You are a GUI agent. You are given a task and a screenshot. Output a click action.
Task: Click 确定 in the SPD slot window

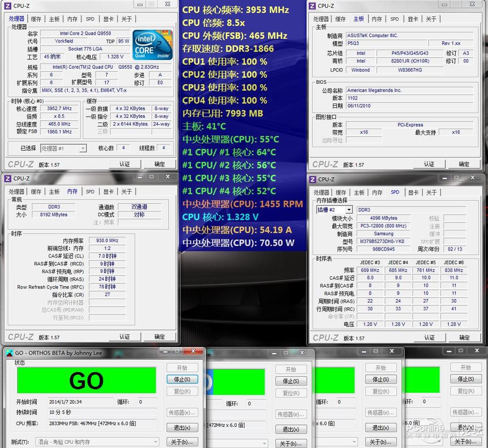(x=464, y=338)
